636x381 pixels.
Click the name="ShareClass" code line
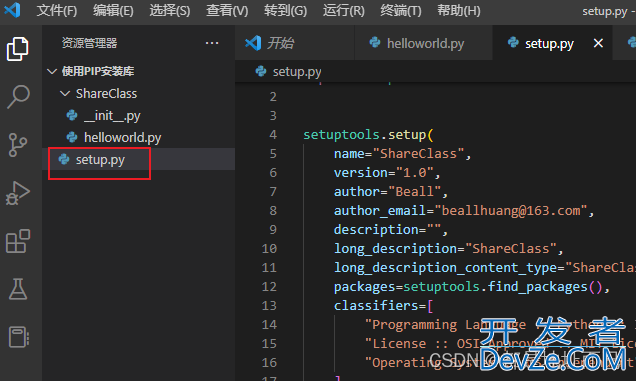point(402,154)
